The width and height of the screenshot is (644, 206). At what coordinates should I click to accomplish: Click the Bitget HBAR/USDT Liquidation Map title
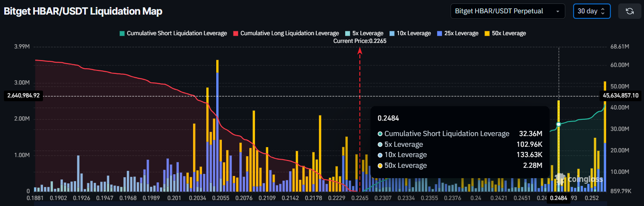click(83, 12)
